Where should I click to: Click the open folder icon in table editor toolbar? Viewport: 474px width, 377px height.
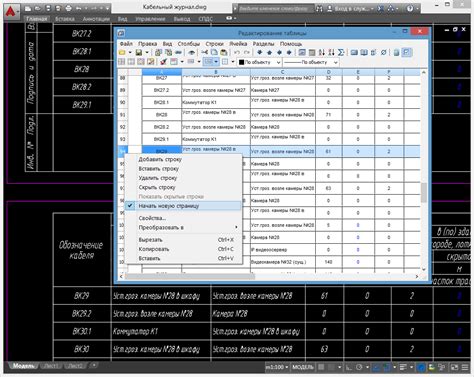tap(122, 53)
